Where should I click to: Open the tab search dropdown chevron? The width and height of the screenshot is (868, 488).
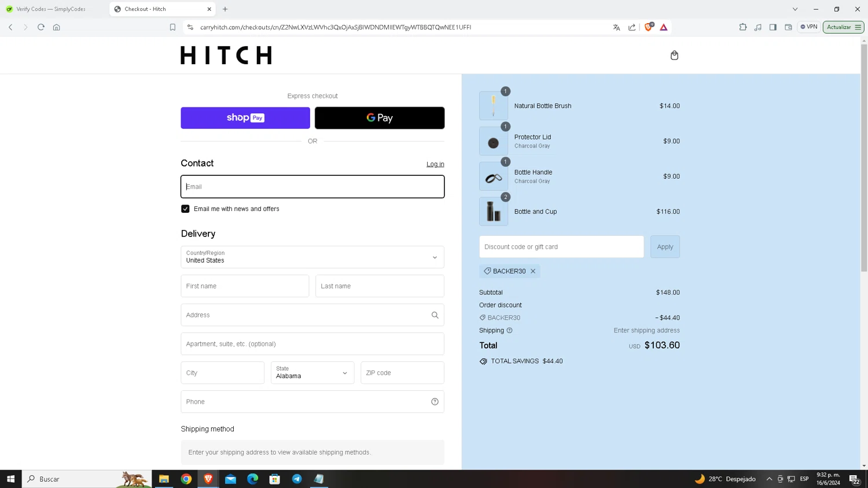point(795,9)
